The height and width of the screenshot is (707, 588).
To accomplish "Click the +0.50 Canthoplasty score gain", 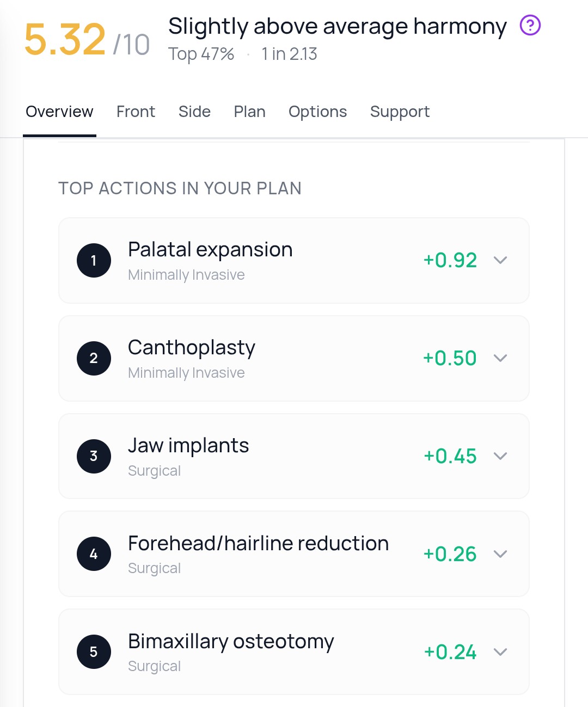I will pos(450,358).
